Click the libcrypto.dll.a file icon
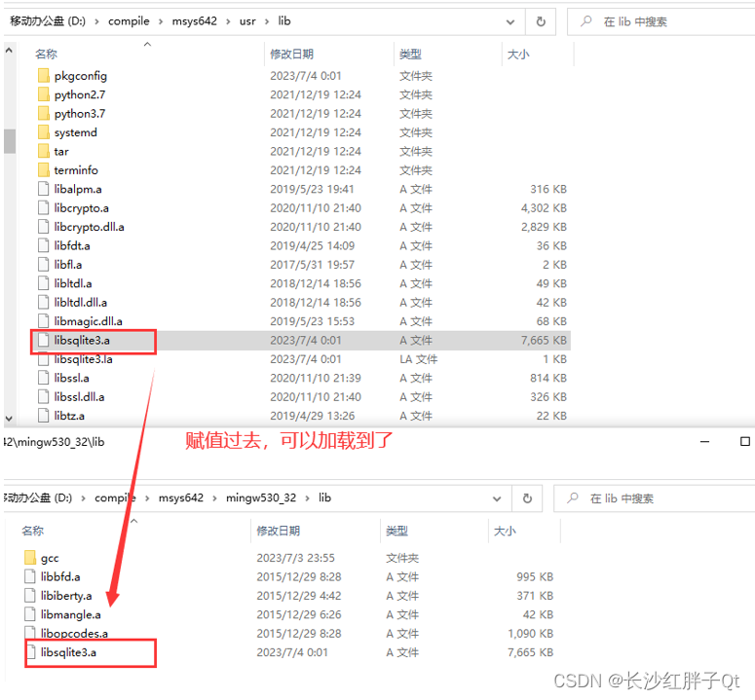Image resolution: width=755 pixels, height=700 pixels. coord(43,227)
